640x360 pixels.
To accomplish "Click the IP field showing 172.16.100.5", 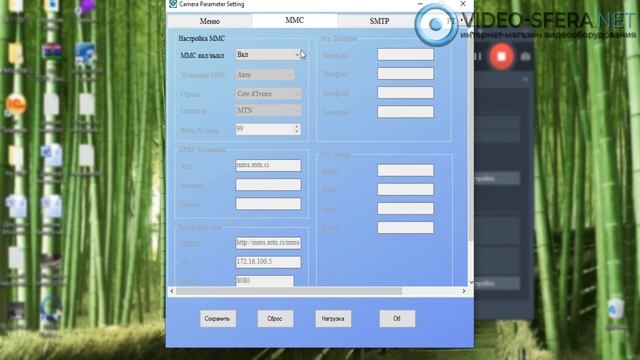I will coord(268,262).
